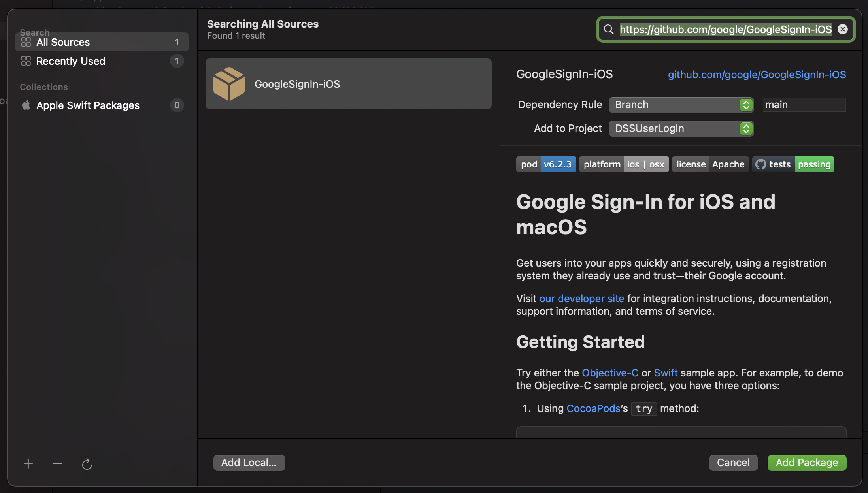Click the Recently Used count badge 1
Viewport: 868px width, 493px height.
point(177,61)
